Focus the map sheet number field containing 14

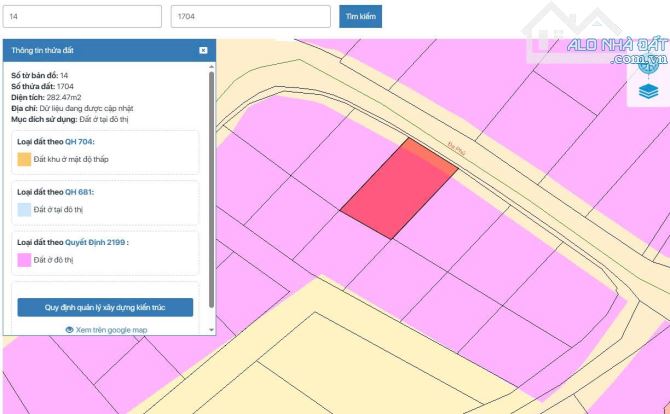pos(81,17)
